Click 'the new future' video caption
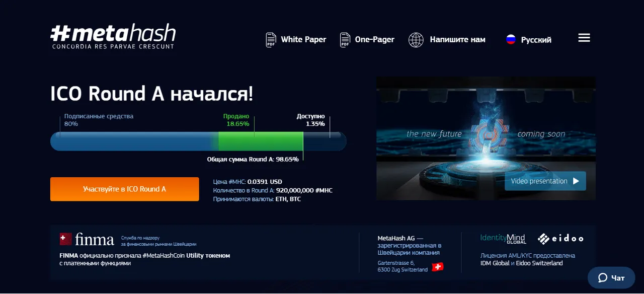This screenshot has width=644, height=294. click(x=434, y=134)
